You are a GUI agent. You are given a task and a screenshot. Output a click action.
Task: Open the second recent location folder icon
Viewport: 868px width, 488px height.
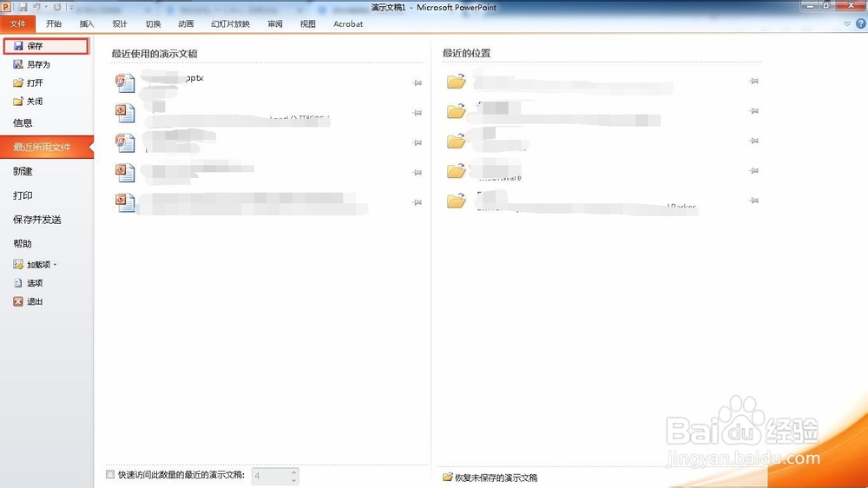[457, 111]
